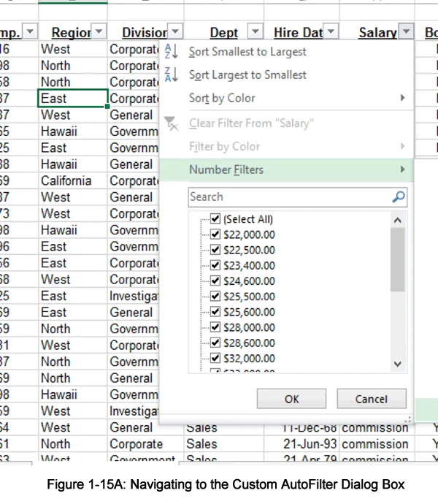The height and width of the screenshot is (504, 438).
Task: Click the Number Filters submenu arrow
Action: (x=402, y=170)
